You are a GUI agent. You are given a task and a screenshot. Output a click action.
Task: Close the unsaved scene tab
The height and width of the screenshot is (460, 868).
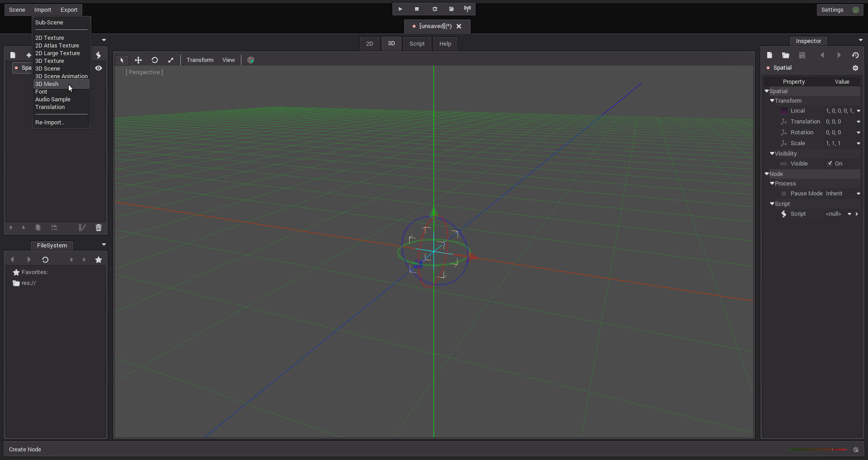459,26
